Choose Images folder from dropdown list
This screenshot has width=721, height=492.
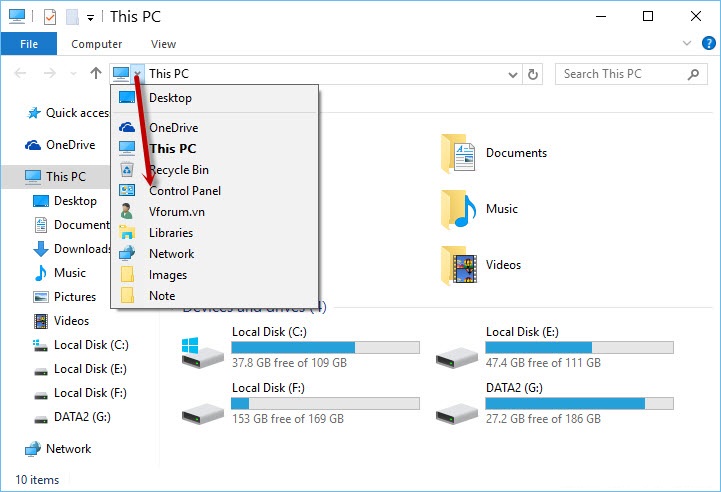coord(214,275)
